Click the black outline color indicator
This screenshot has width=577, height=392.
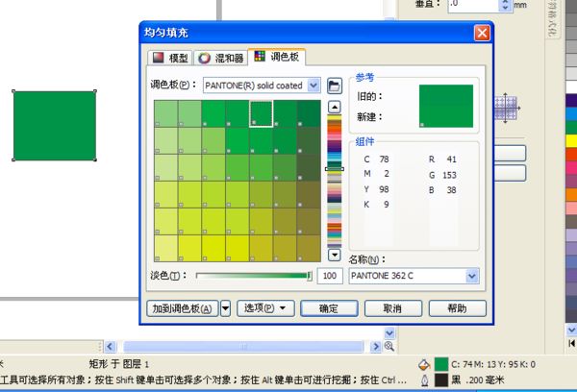(441, 380)
